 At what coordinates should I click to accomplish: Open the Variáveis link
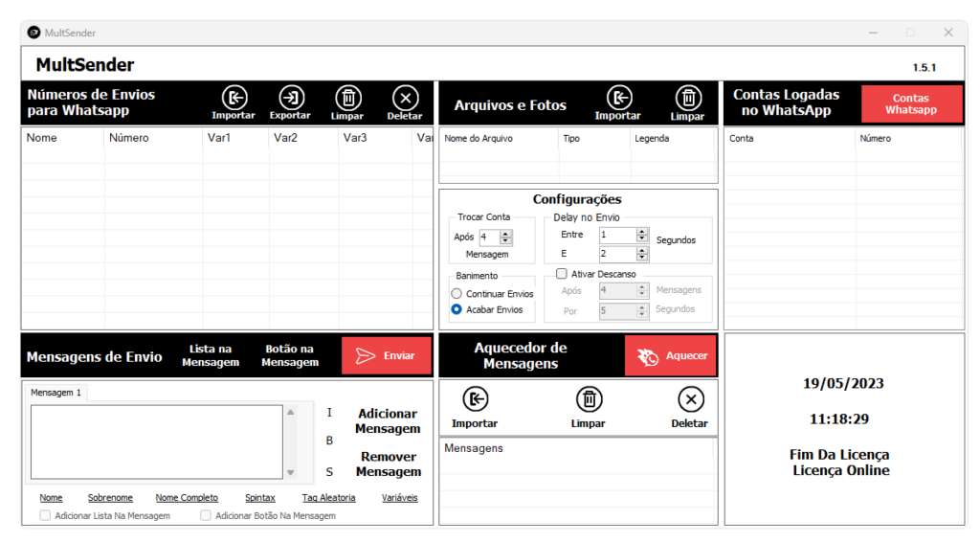tap(399, 498)
